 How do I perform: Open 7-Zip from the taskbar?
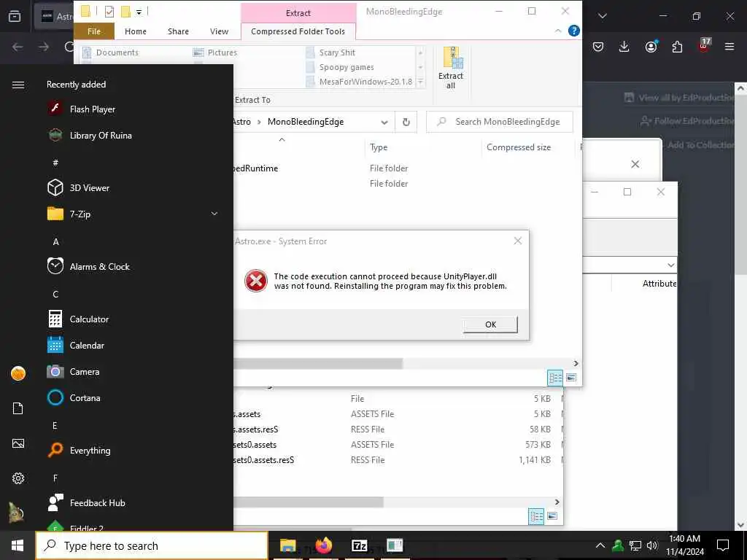(x=359, y=545)
